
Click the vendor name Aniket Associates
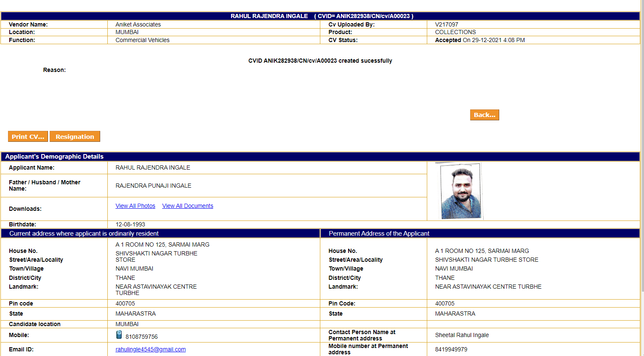[138, 24]
